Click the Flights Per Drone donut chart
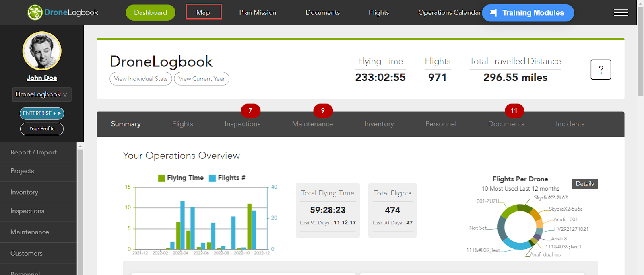The width and height of the screenshot is (644, 275). (x=520, y=227)
